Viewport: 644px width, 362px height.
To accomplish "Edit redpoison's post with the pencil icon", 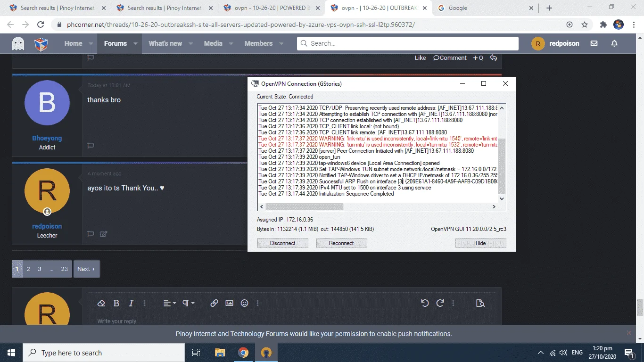I will point(104,234).
